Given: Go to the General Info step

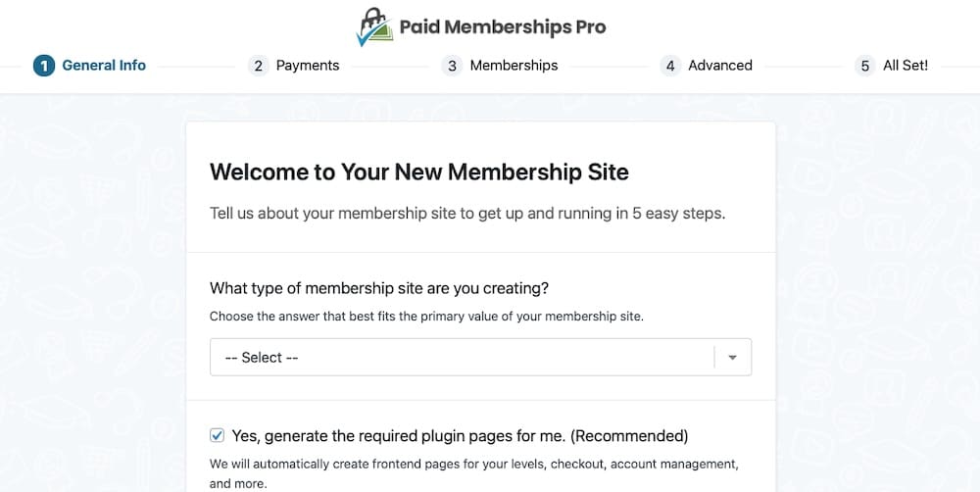Looking at the screenshot, I should [x=103, y=66].
